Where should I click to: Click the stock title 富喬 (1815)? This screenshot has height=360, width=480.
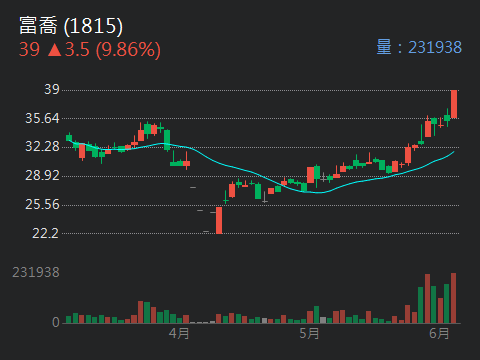71,26
